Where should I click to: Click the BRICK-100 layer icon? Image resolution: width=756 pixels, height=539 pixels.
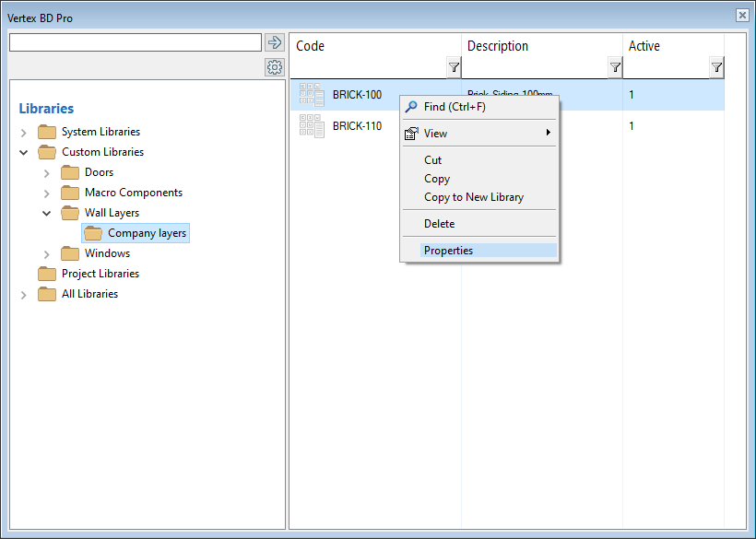(312, 95)
